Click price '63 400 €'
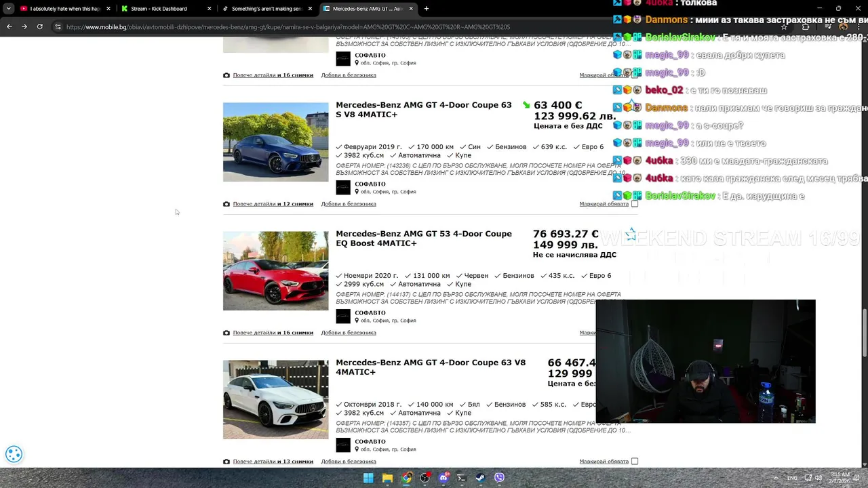Viewport: 868px width, 488px height. [x=557, y=105]
